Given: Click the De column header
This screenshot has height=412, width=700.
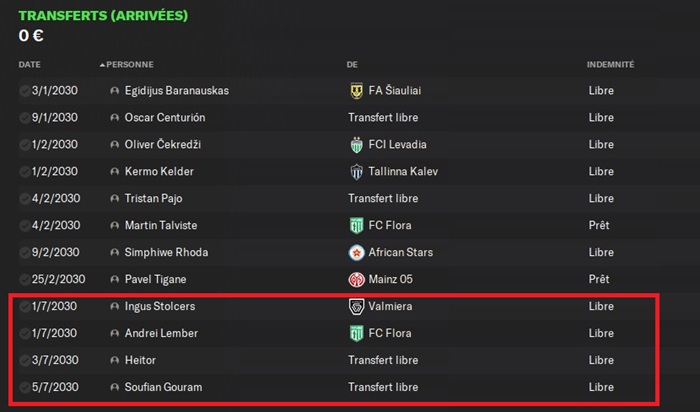Looking at the screenshot, I should [352, 65].
